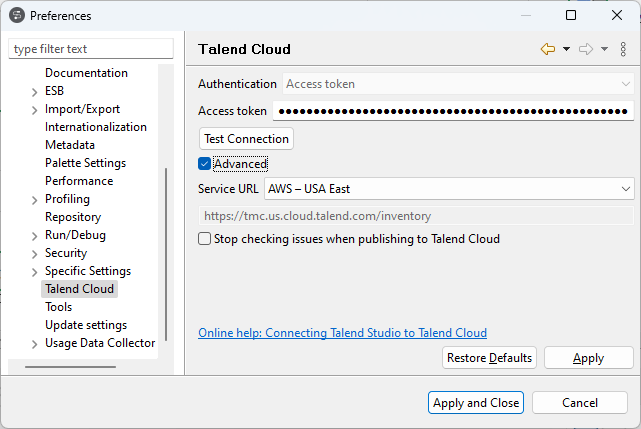
Task: Click Restore Defaults button
Action: point(490,358)
